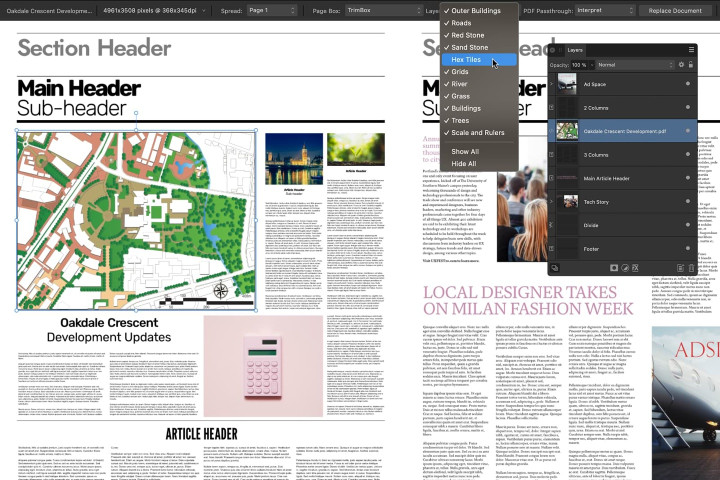This screenshot has width=720, height=480.
Task: Choose Show All in layers menu
Action: click(x=479, y=152)
